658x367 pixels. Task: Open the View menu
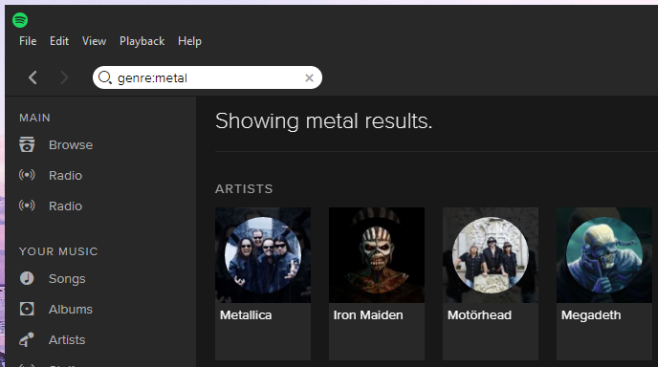tap(94, 41)
